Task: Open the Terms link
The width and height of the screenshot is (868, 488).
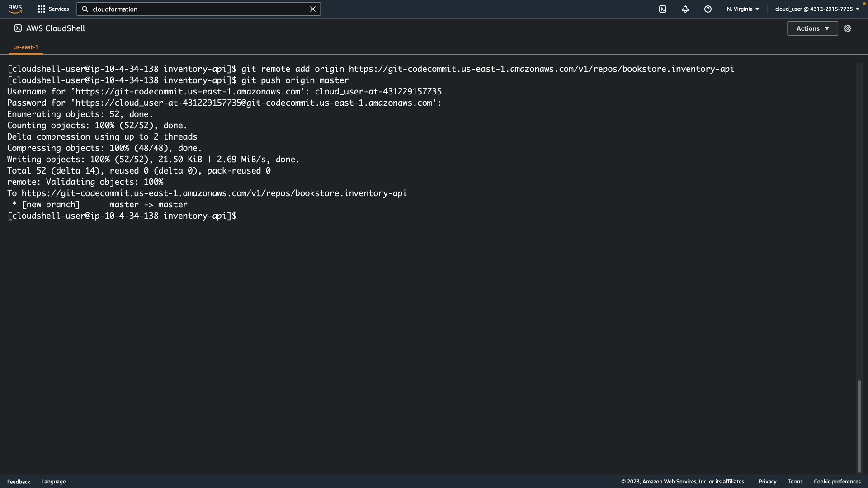Action: (x=795, y=482)
